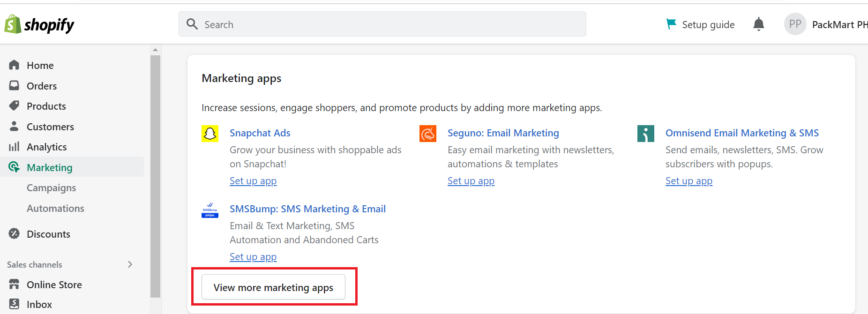Image resolution: width=868 pixels, height=314 pixels.
Task: Click View more marketing apps button
Action: [273, 287]
